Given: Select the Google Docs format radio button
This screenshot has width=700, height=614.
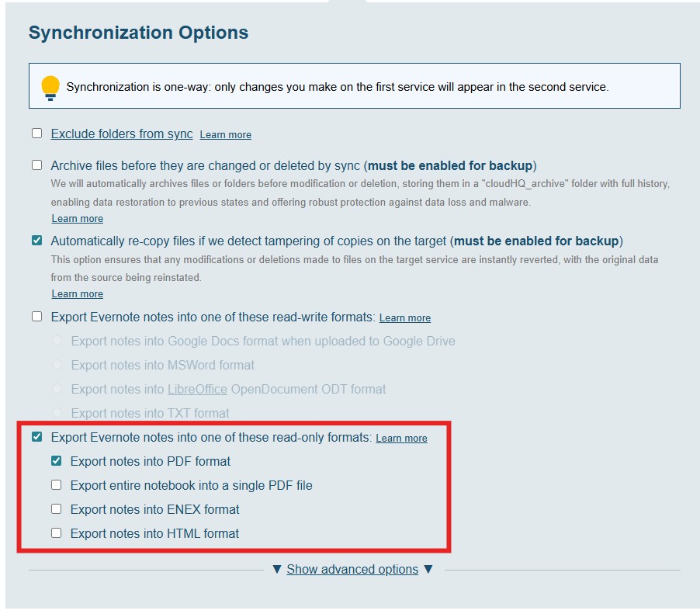Looking at the screenshot, I should [57, 341].
